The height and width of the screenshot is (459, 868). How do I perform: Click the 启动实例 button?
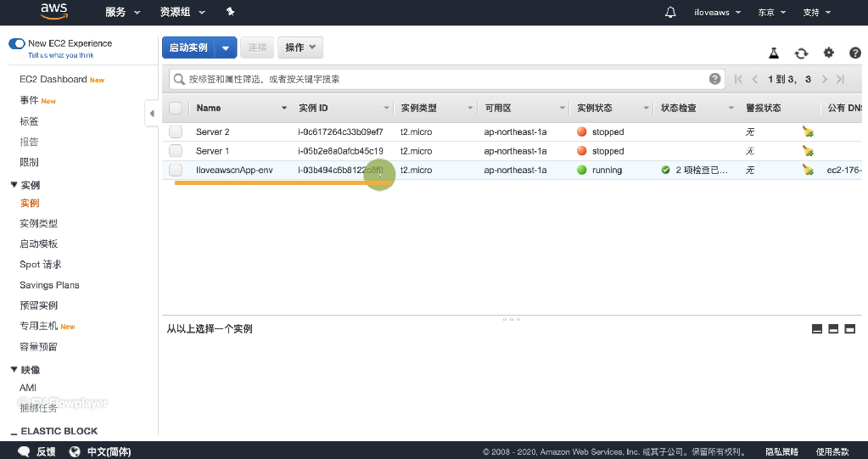point(188,48)
